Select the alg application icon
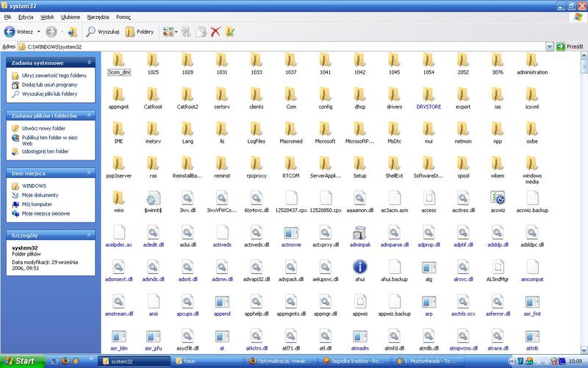This screenshot has width=588, height=368. (429, 267)
